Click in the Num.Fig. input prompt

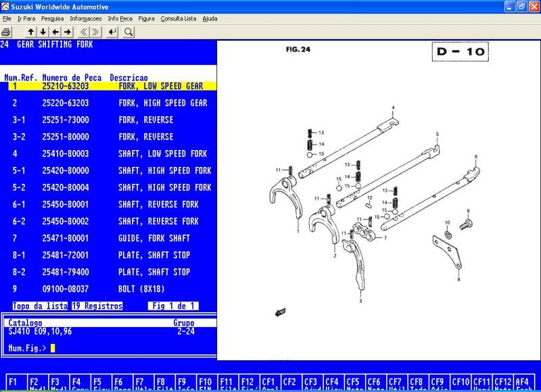click(53, 348)
